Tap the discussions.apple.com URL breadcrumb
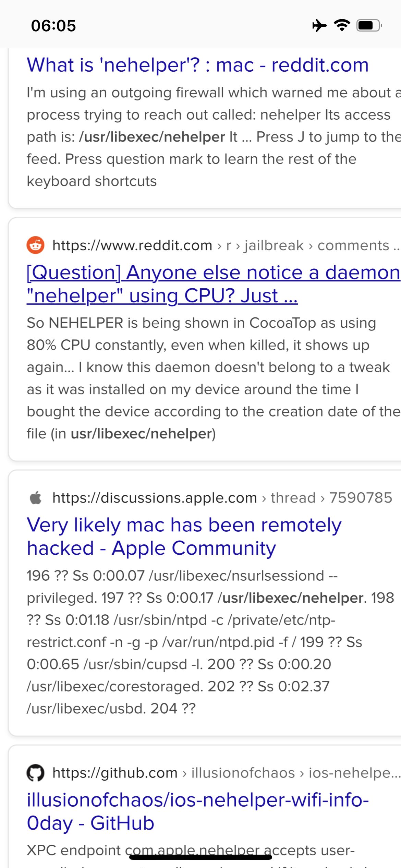 pos(154,498)
